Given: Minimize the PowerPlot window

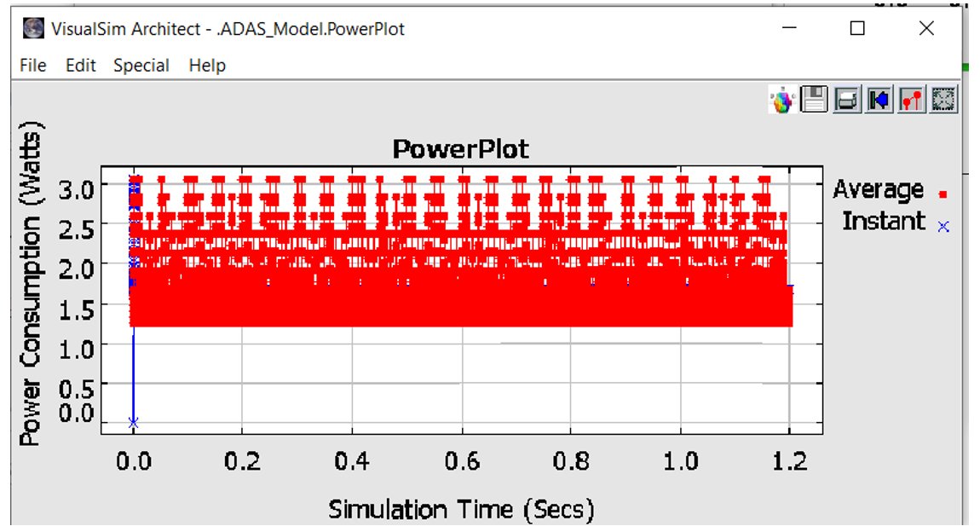Looking at the screenshot, I should pos(789,28).
